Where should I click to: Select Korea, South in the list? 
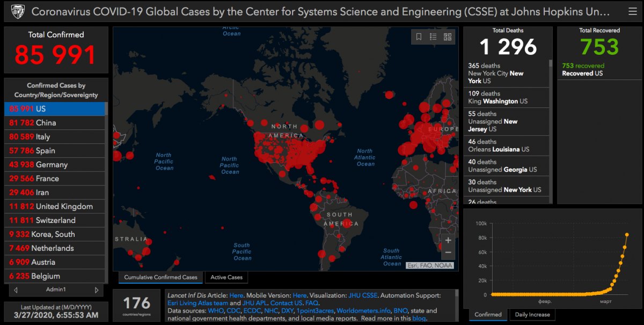coord(54,234)
